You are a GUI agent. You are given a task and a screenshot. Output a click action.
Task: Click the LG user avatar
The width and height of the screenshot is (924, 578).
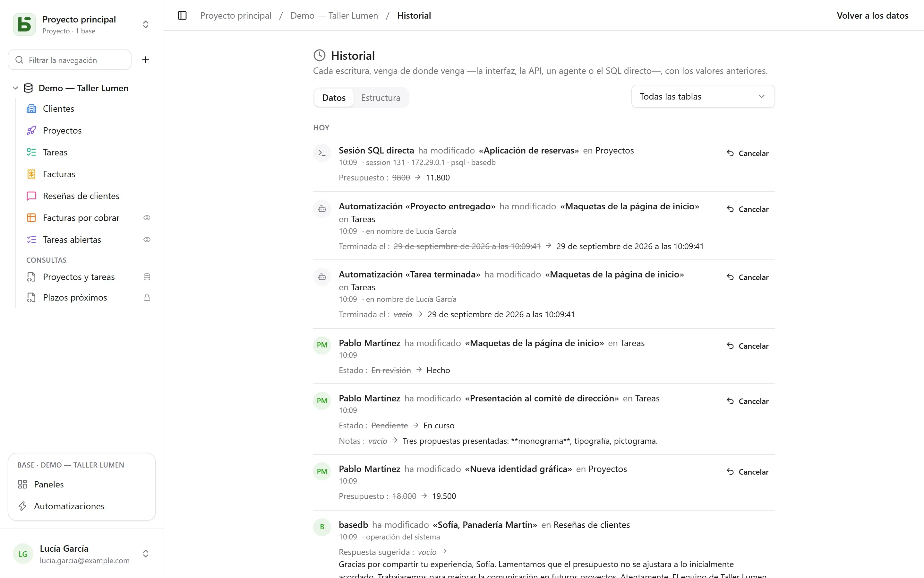(x=23, y=554)
